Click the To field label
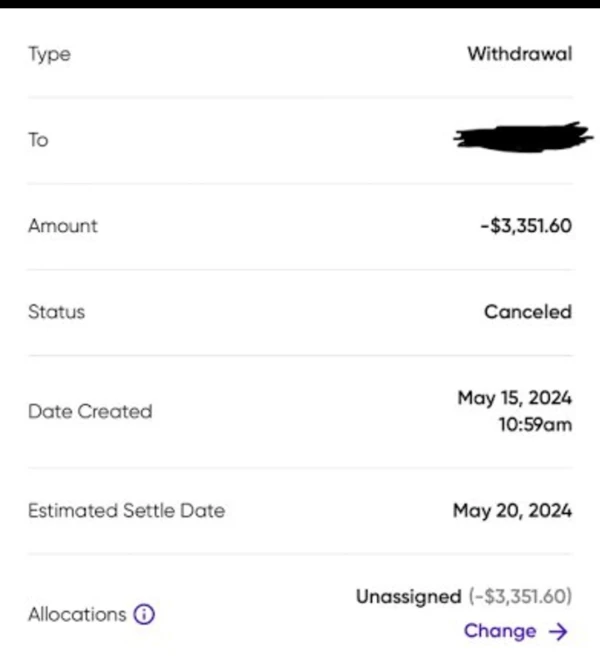Viewport: 600px width, 672px height. [x=38, y=140]
